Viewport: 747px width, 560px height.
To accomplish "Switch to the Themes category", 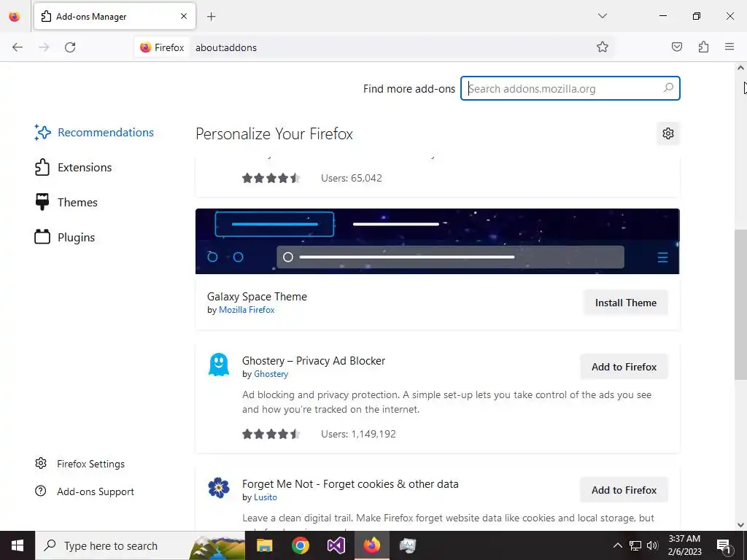I will (66, 203).
